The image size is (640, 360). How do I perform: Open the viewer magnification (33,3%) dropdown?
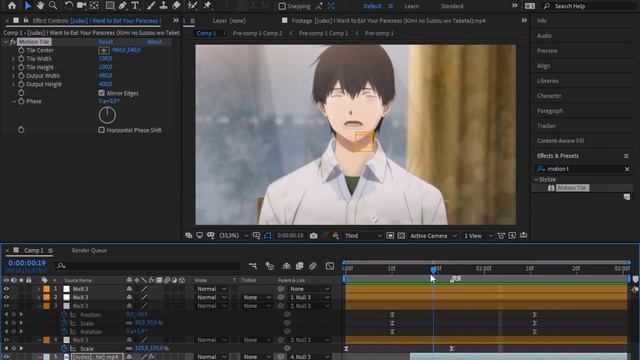(234, 236)
